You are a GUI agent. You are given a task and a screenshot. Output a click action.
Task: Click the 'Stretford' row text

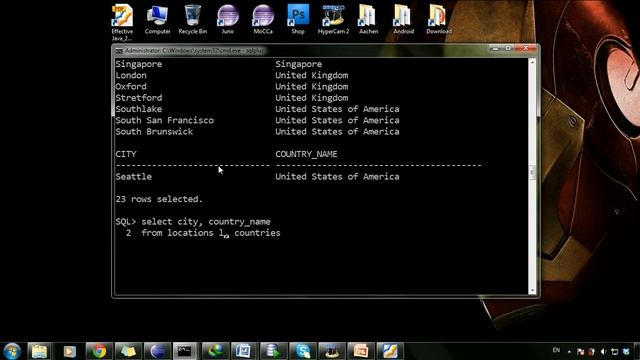[x=139, y=98]
